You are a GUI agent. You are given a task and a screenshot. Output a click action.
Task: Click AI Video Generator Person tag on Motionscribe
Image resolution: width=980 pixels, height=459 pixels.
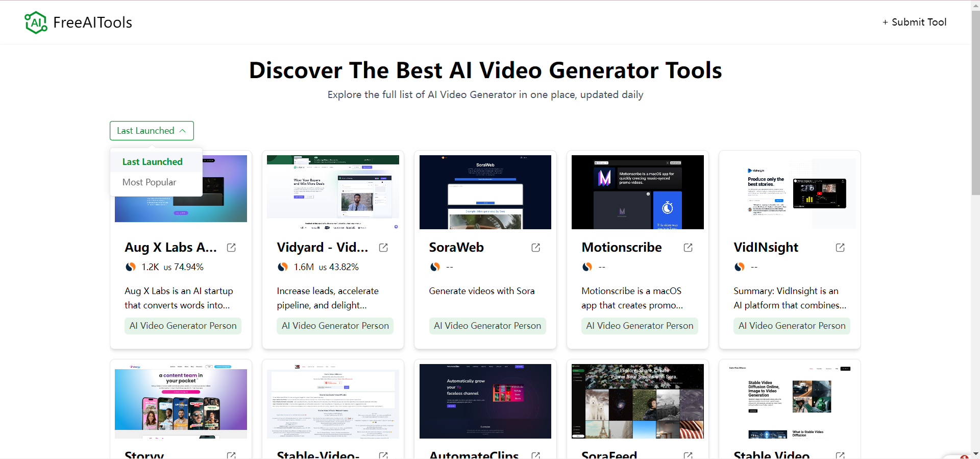click(x=640, y=326)
